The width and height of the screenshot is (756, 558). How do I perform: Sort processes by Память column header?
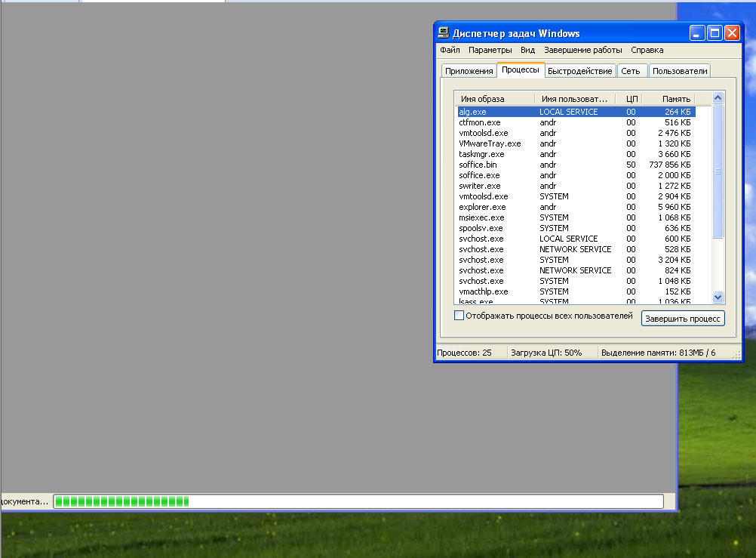pyautogui.click(x=675, y=99)
